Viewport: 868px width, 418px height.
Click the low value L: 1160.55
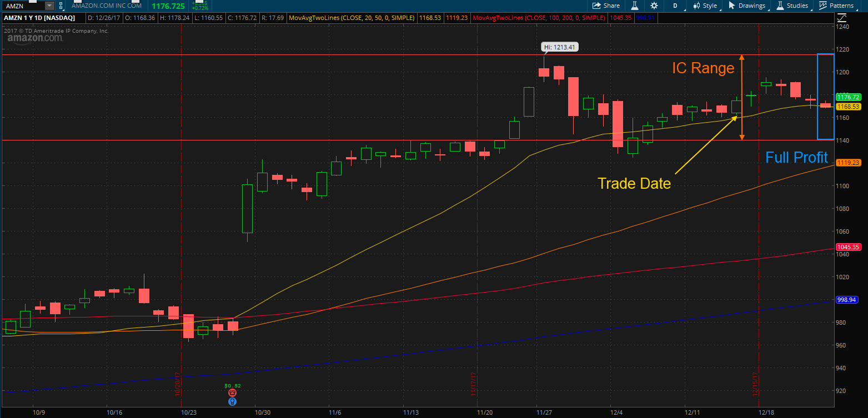[x=209, y=18]
